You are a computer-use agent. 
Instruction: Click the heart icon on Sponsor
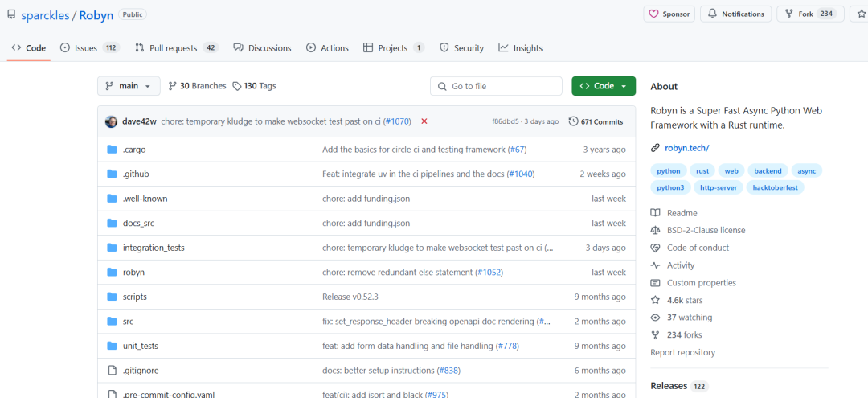click(653, 14)
